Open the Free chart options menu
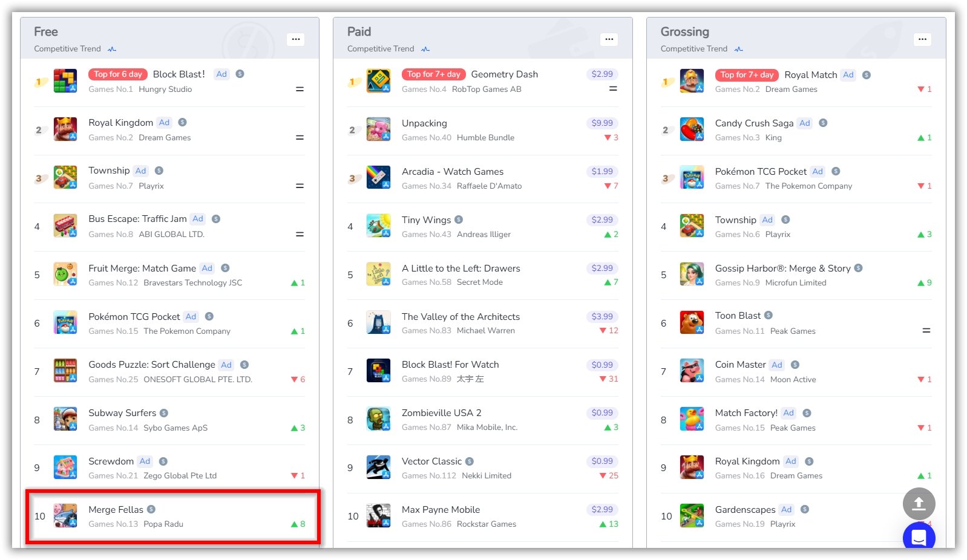 (x=295, y=39)
